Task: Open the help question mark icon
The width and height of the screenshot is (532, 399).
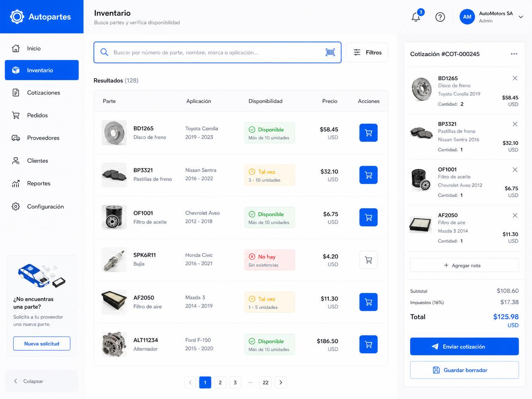Action: click(440, 17)
